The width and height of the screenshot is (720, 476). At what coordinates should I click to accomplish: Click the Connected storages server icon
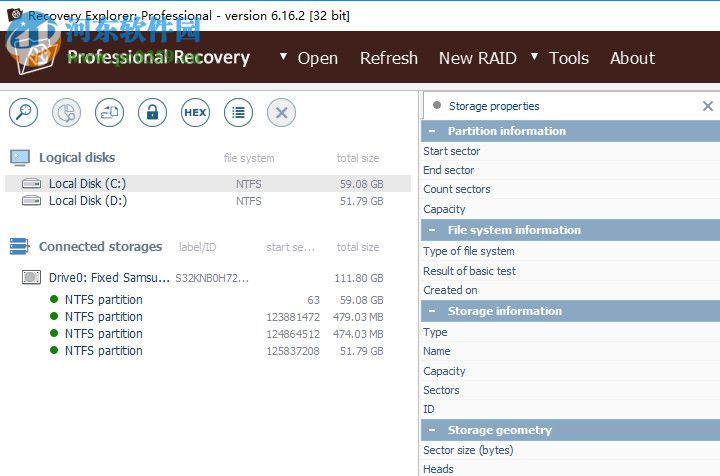tap(20, 246)
